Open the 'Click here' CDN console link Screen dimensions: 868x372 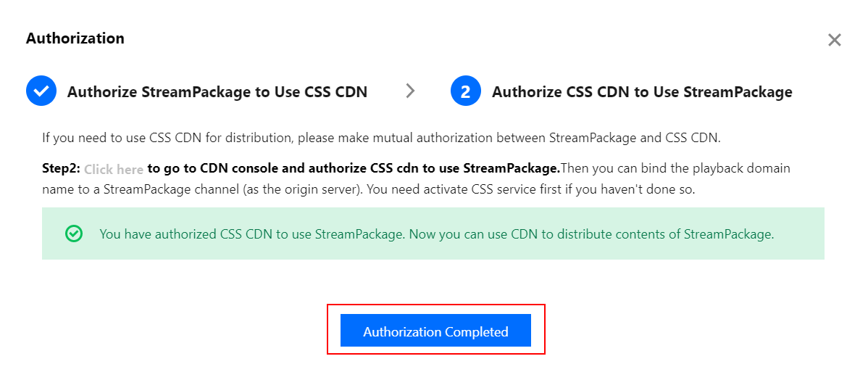(113, 169)
